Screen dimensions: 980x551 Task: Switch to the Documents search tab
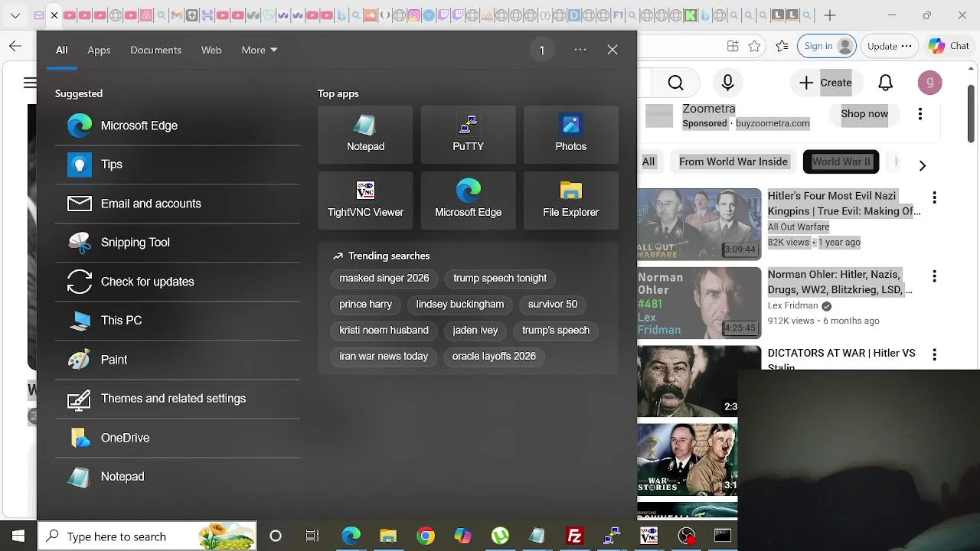pos(155,50)
